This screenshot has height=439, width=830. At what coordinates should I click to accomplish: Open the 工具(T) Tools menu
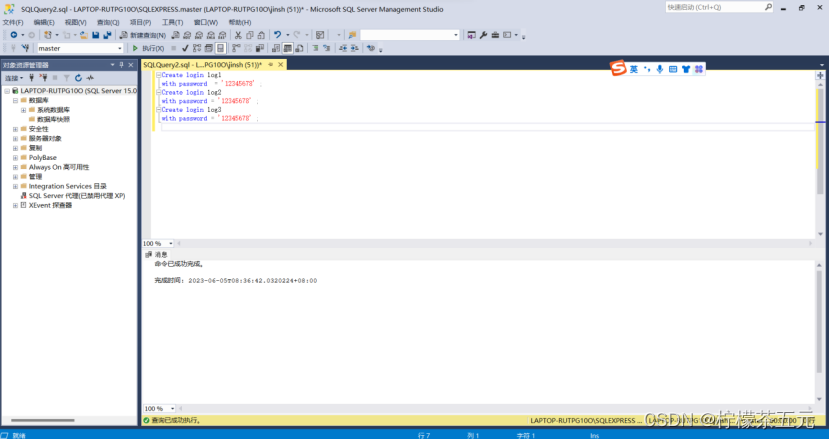click(x=172, y=22)
